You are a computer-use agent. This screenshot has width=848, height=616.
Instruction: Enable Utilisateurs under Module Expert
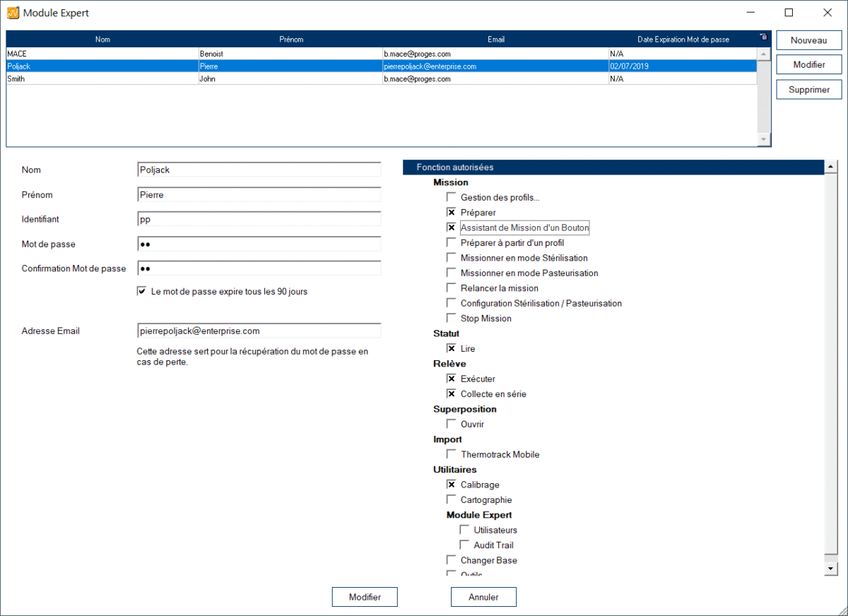click(464, 530)
